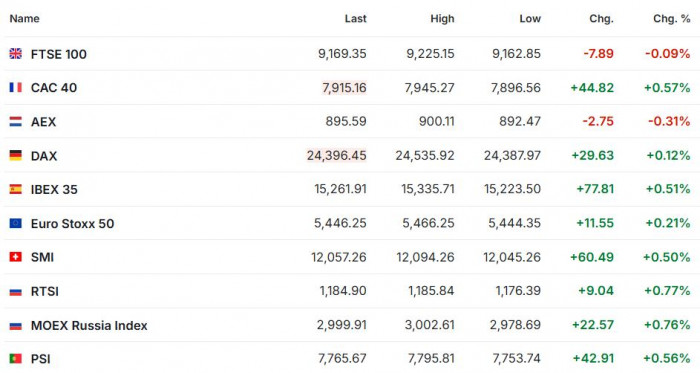Sort table by the Chg. % column header

click(x=672, y=18)
